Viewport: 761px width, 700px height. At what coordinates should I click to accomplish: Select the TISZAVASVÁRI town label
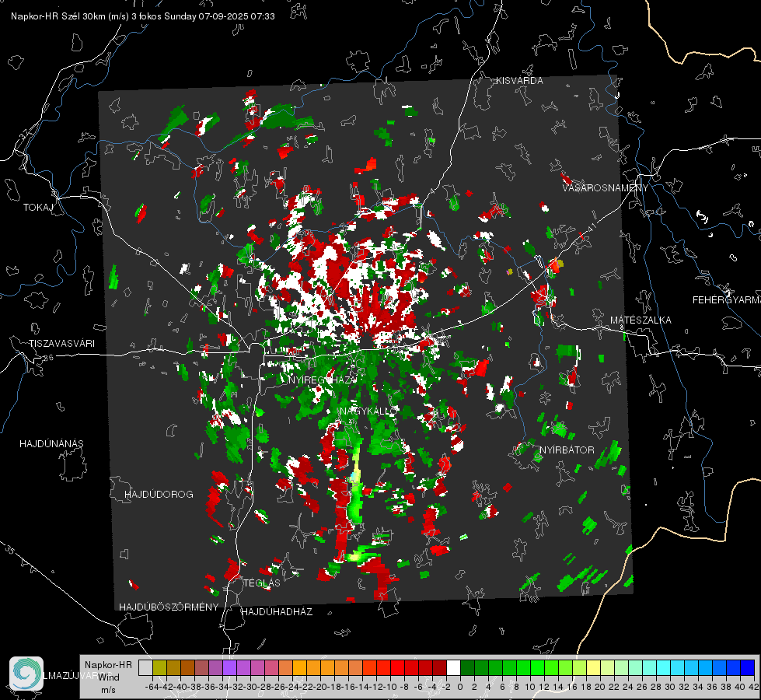pyautogui.click(x=61, y=344)
